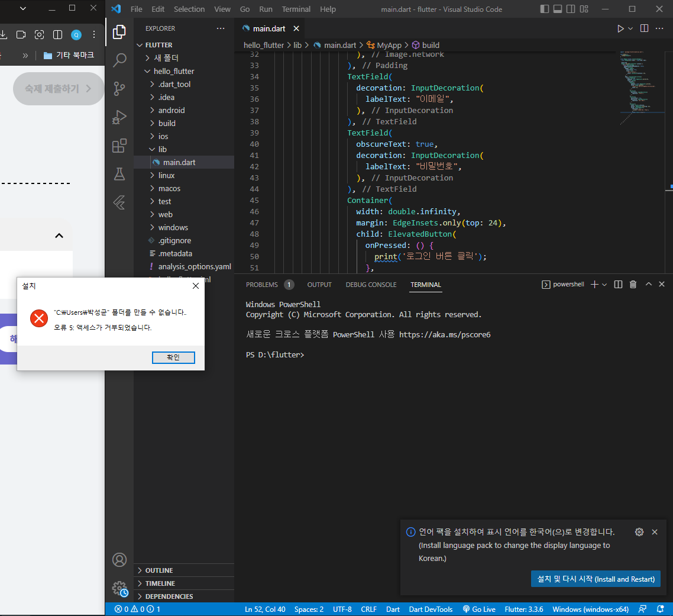Split the editor to the right
This screenshot has height=616, width=673.
[644, 28]
